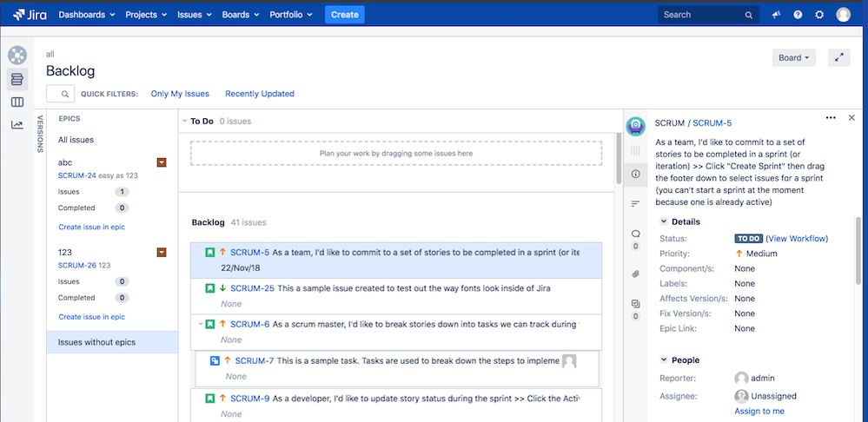Screen dimensions: 868x422
Task: Click the assignee avatar on SCRUM-7 row
Action: tap(569, 361)
